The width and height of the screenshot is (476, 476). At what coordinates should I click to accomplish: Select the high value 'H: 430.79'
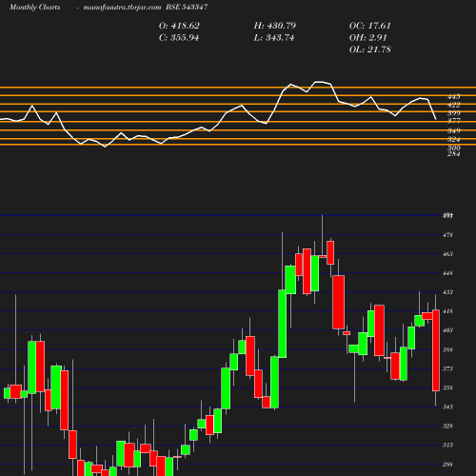coord(275,26)
